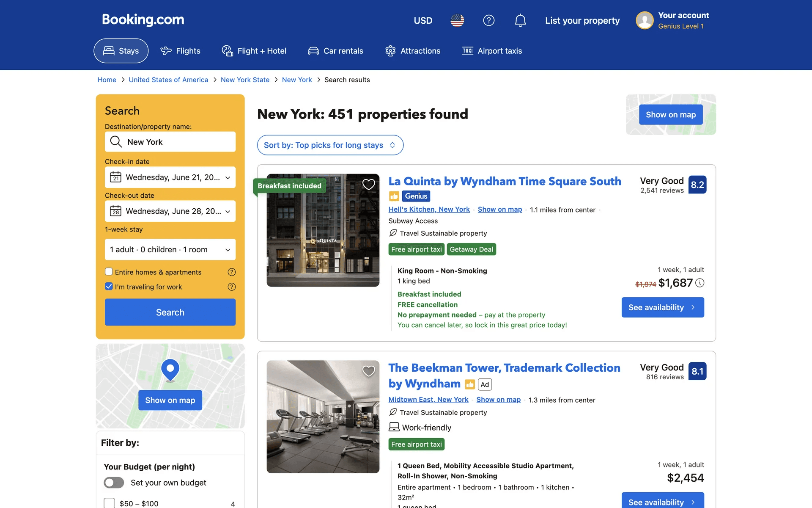Save La Quinta hotel with heart icon
This screenshot has width=812, height=508.
coord(368,185)
